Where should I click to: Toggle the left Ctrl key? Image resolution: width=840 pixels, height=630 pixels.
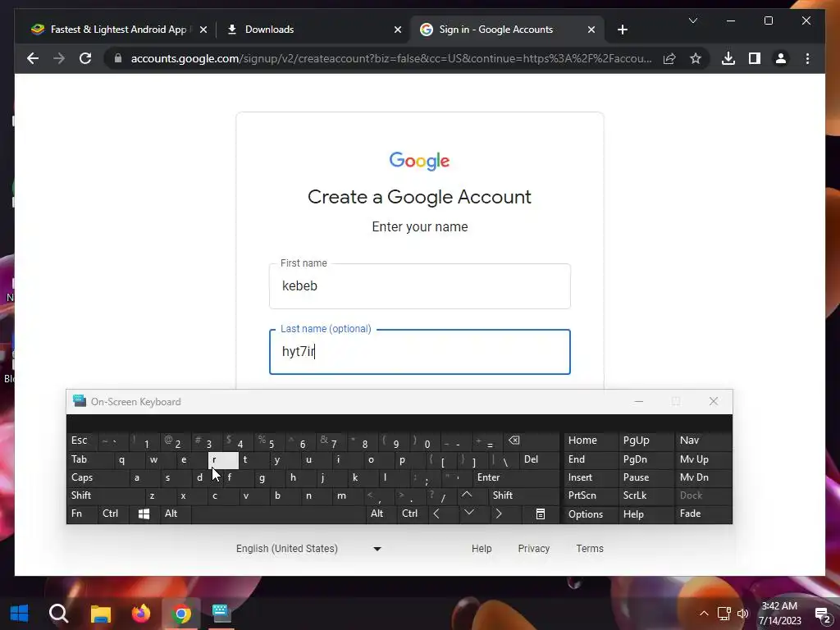click(113, 514)
